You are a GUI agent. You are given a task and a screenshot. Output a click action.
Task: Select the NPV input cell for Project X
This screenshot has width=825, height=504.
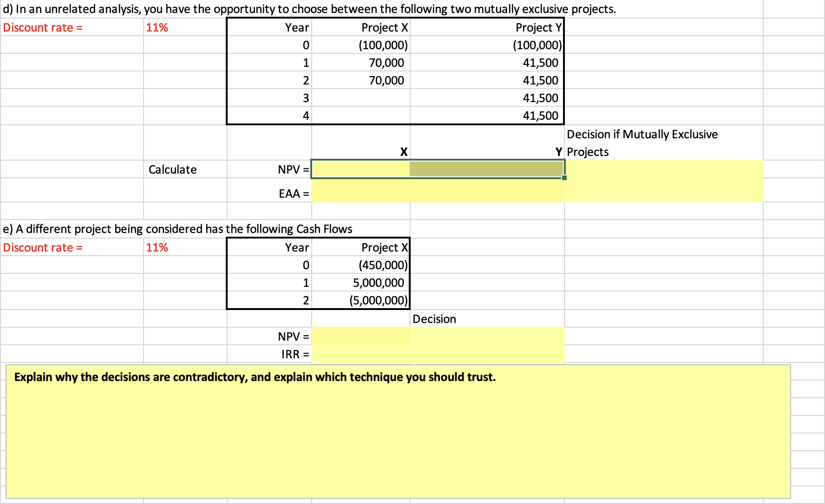tap(360, 169)
